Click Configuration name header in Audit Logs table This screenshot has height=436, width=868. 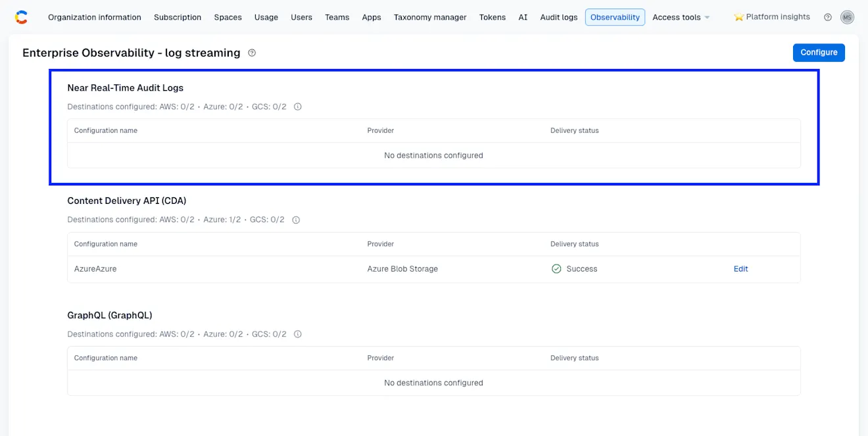106,130
